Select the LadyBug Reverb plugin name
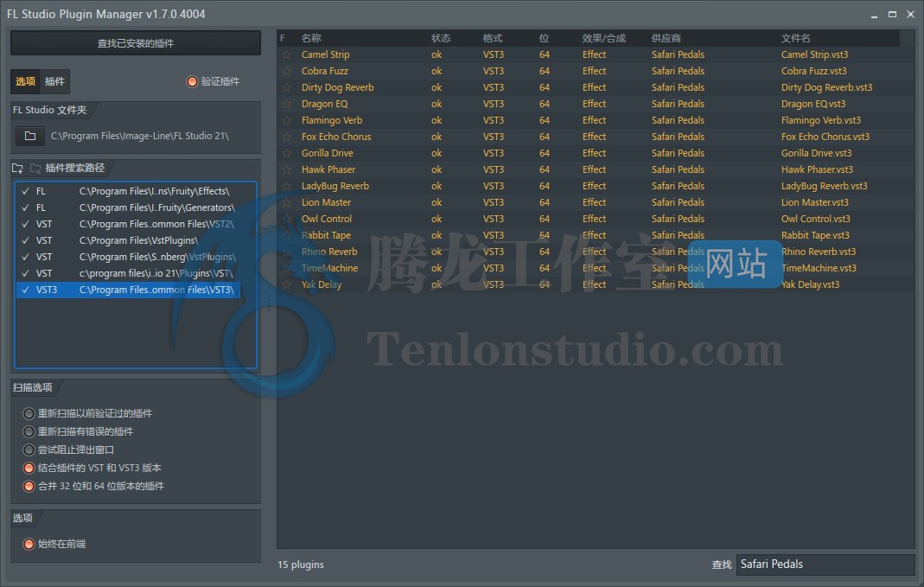Image resolution: width=924 pixels, height=587 pixels. click(x=335, y=186)
